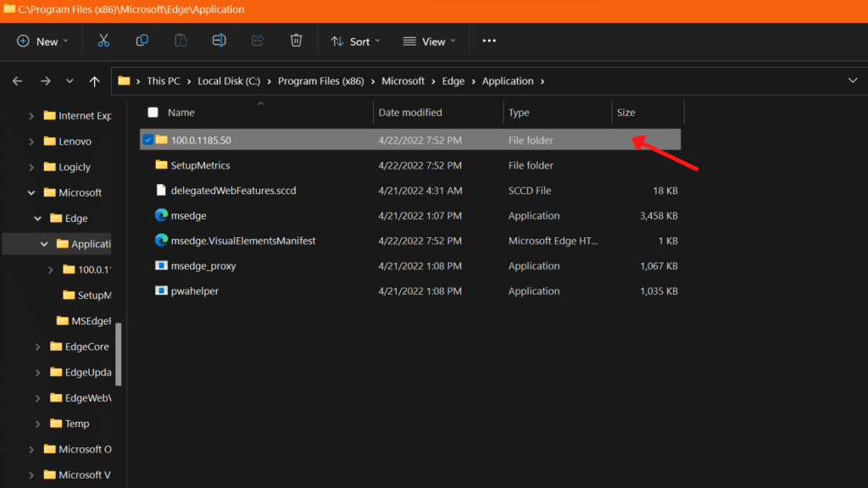Image resolution: width=868 pixels, height=488 pixels.
Task: Click the folder icon in title bar
Action: [9, 8]
